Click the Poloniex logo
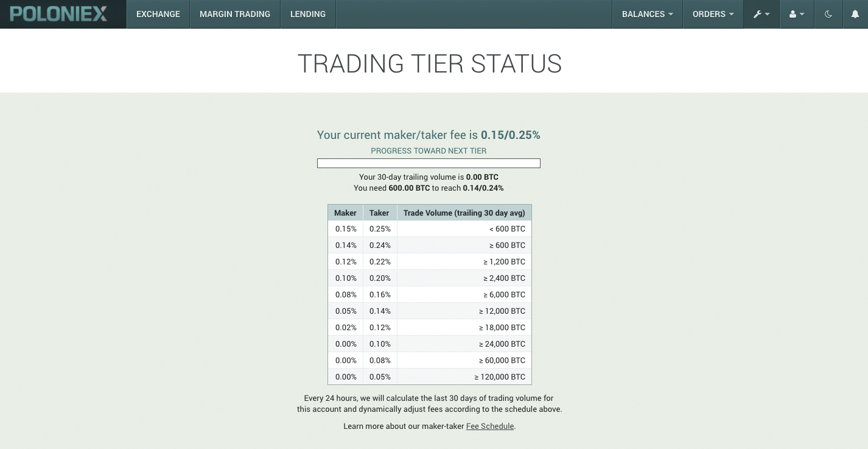The width and height of the screenshot is (868, 449). (x=58, y=14)
